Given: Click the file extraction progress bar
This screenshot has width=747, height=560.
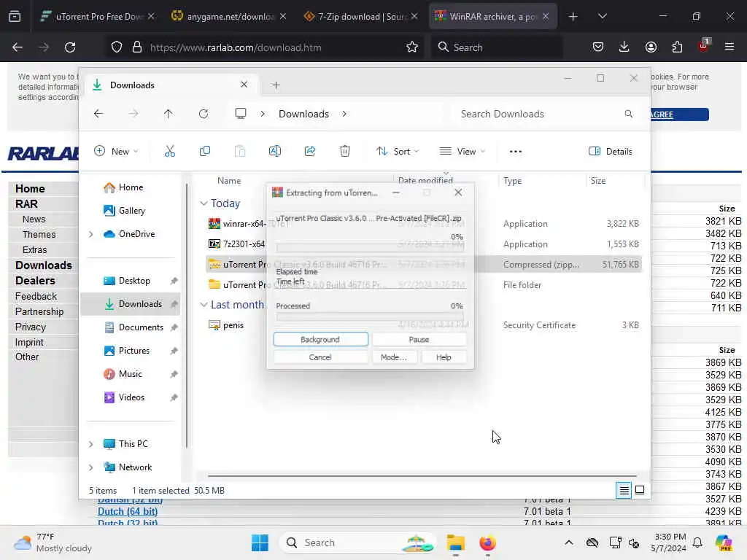Looking at the screenshot, I should 370,247.
